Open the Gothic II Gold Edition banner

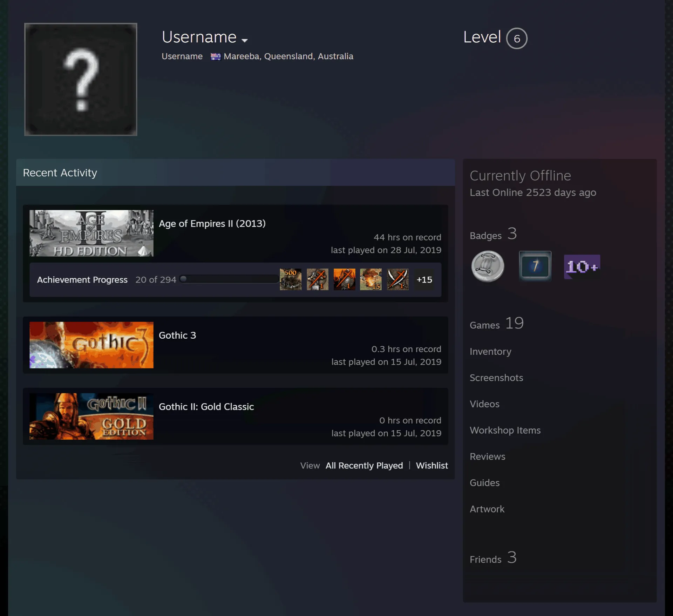91,416
